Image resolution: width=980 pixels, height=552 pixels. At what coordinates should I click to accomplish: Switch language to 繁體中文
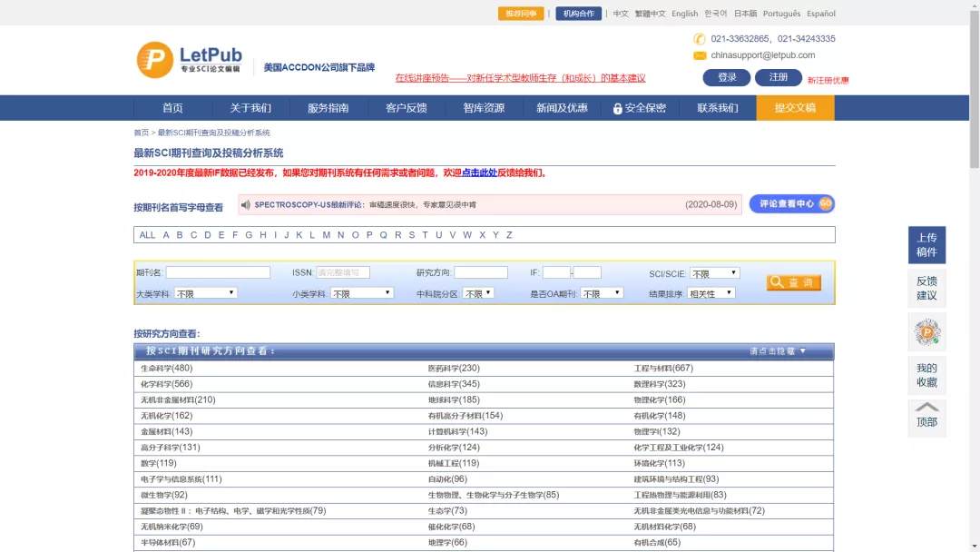click(650, 13)
